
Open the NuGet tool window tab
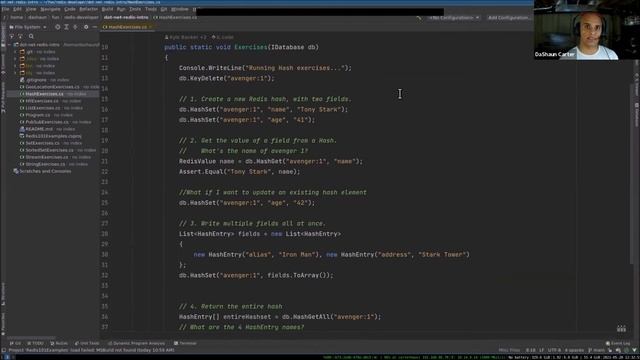click(x=59, y=343)
